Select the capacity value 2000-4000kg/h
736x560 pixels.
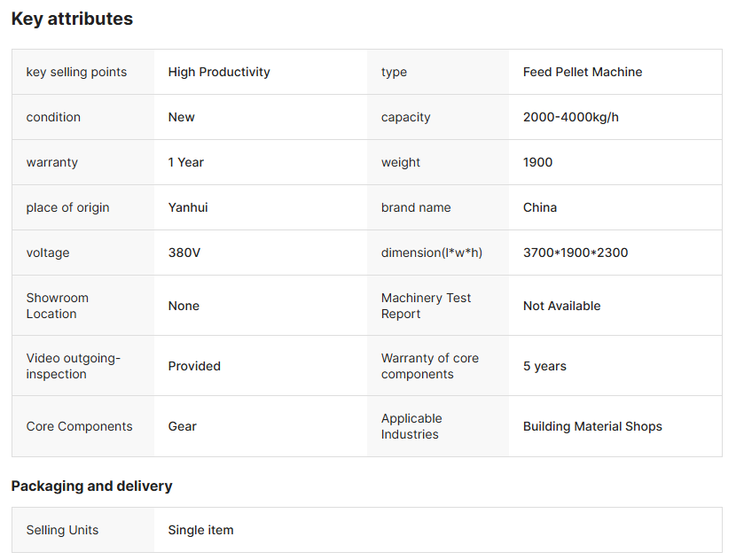click(571, 117)
